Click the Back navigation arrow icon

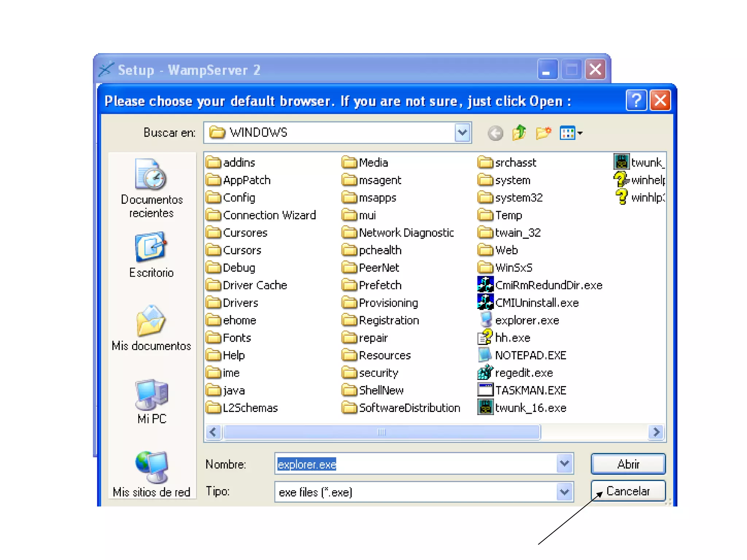495,133
